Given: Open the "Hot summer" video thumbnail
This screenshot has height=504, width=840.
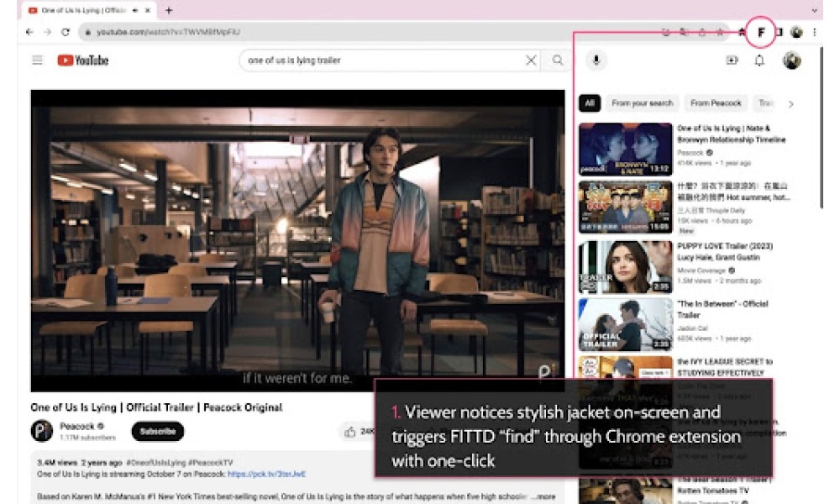Looking at the screenshot, I should coord(625,207).
